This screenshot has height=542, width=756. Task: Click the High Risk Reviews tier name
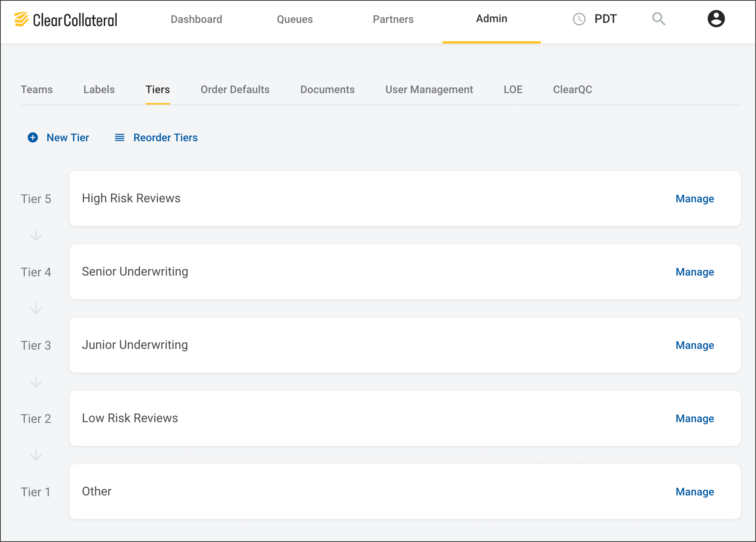click(x=131, y=198)
